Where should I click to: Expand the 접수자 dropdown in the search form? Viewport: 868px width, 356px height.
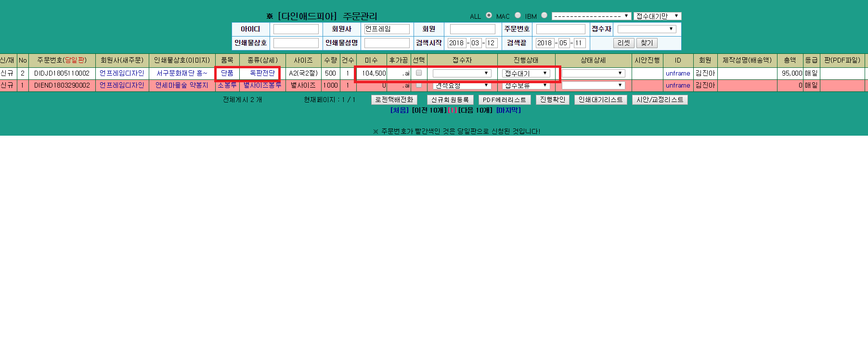(647, 29)
